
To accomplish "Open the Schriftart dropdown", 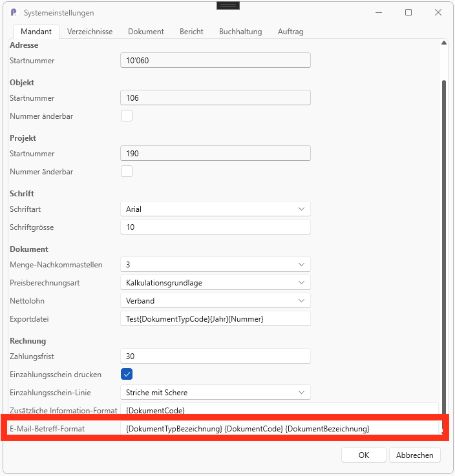I will click(215, 209).
